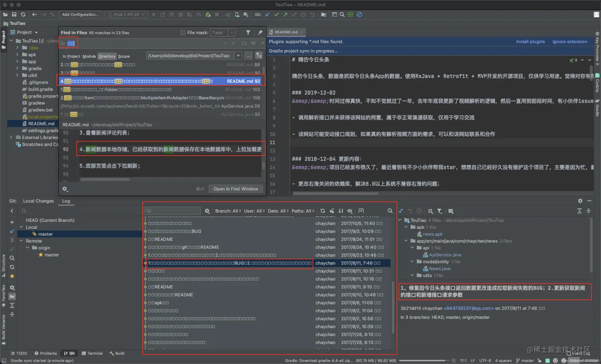Click the open-in-new-tab icon in Git log

point(361,211)
